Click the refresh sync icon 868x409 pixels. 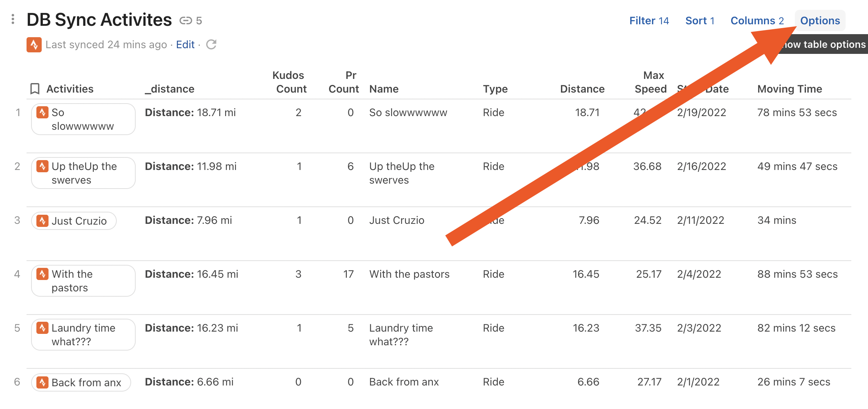point(211,45)
